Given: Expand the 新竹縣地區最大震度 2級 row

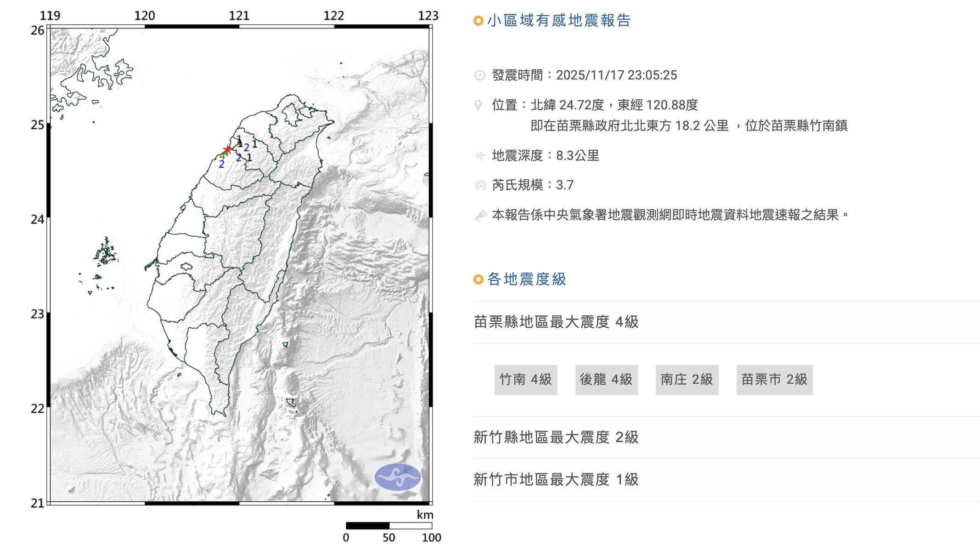Looking at the screenshot, I should tap(556, 437).
